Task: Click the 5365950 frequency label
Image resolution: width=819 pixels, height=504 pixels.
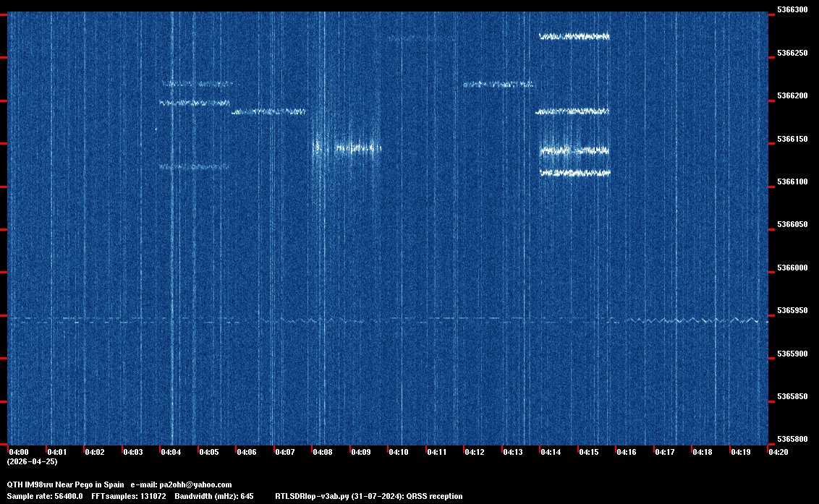Action: (x=792, y=311)
